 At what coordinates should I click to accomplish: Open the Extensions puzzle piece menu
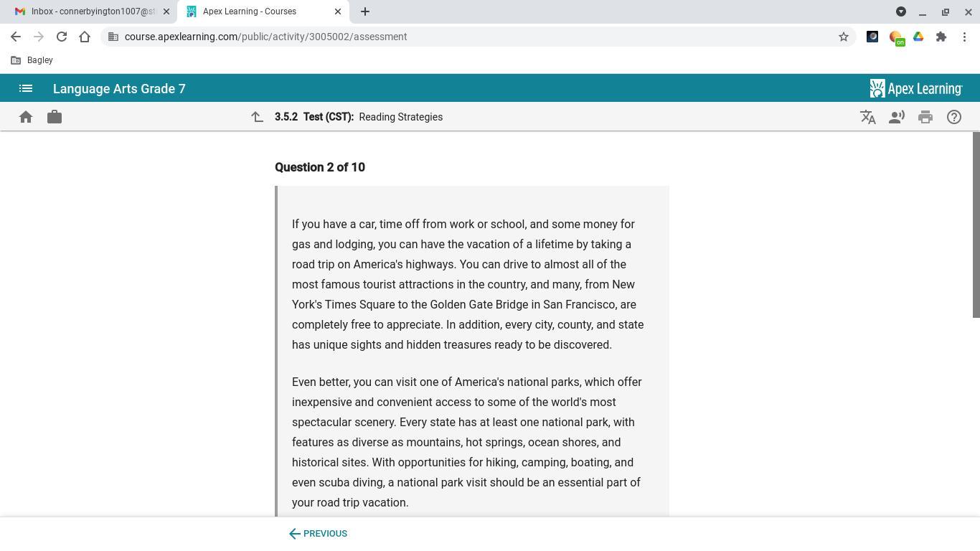[x=941, y=37]
